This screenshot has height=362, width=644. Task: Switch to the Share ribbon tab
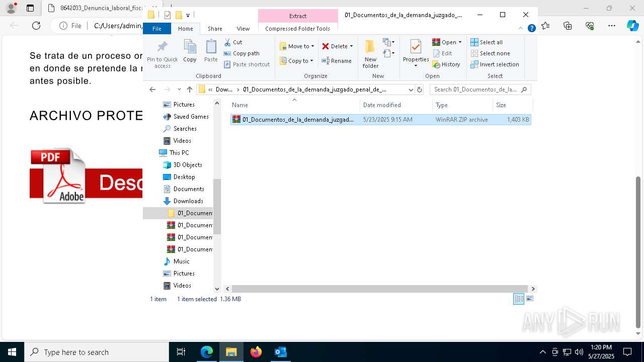(215, 29)
